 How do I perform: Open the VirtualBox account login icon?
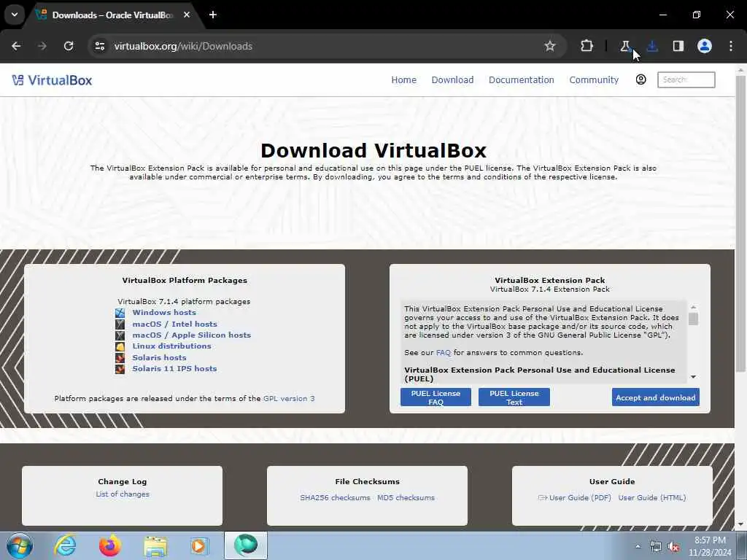640,79
